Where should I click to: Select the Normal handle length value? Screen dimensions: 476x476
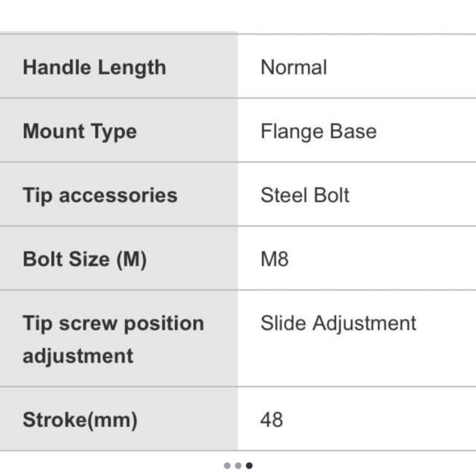[293, 67]
